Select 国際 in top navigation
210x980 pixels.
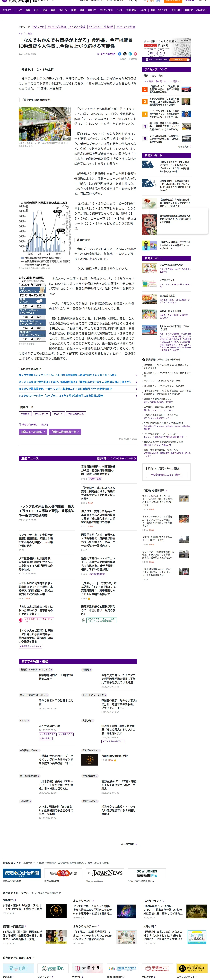[74, 10]
